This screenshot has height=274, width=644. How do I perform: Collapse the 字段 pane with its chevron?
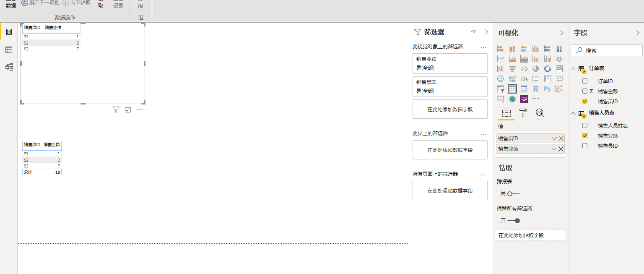638,33
